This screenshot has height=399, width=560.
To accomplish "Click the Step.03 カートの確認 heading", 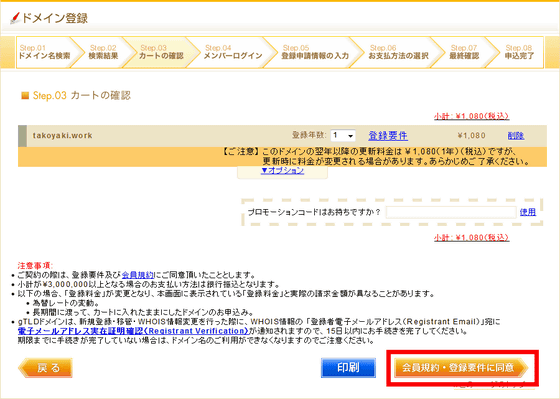I will tap(81, 96).
